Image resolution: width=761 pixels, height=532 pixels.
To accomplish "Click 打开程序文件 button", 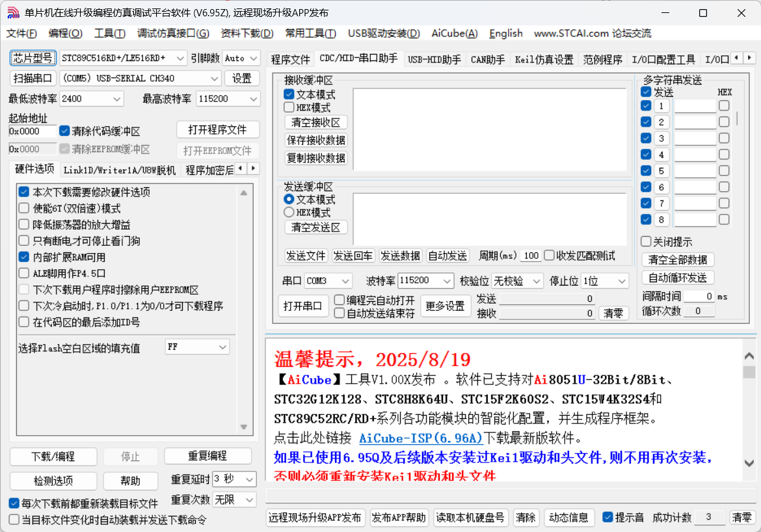I will pyautogui.click(x=217, y=129).
